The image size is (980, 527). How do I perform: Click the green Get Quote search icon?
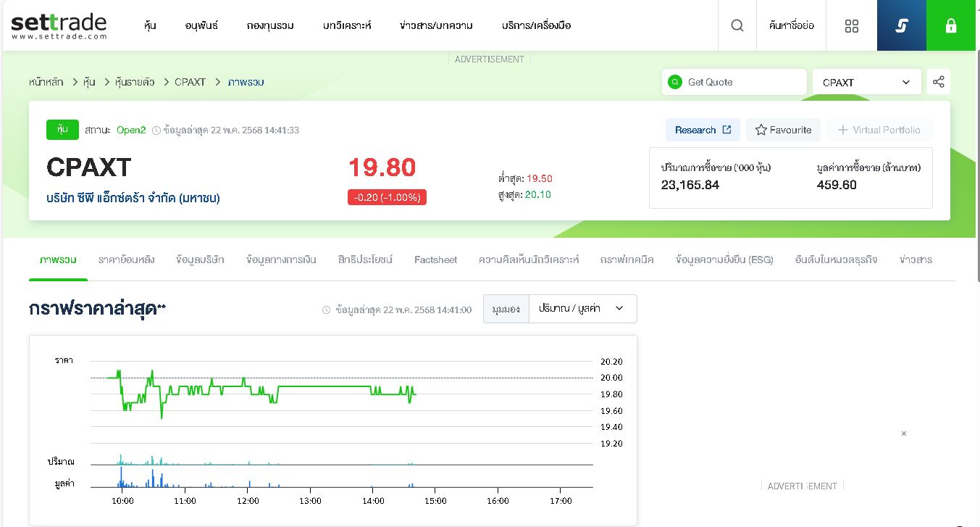click(x=675, y=82)
